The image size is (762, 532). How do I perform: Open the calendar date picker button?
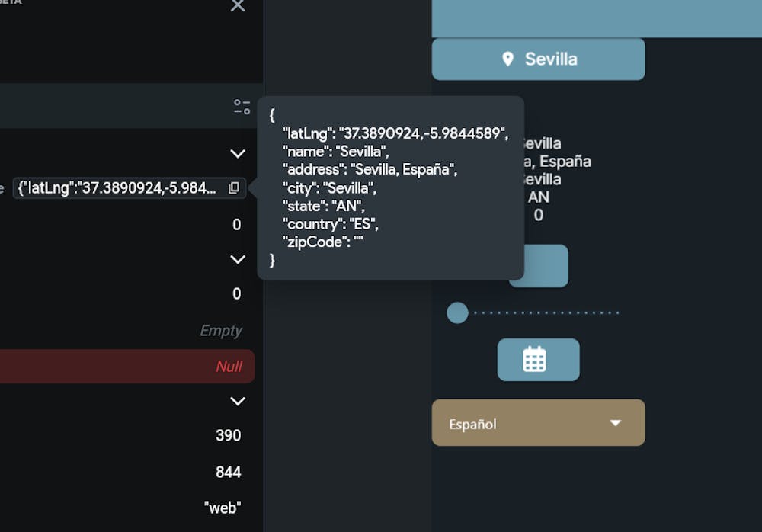539,360
